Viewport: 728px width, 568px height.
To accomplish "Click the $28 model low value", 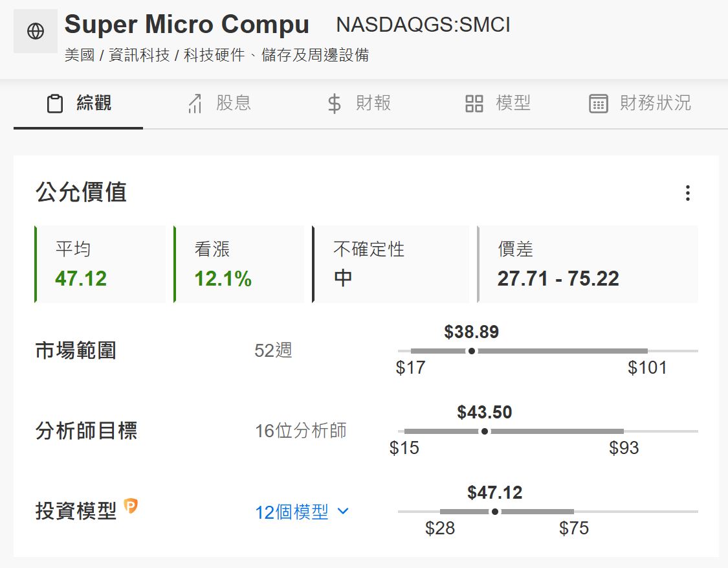I will coord(440,528).
